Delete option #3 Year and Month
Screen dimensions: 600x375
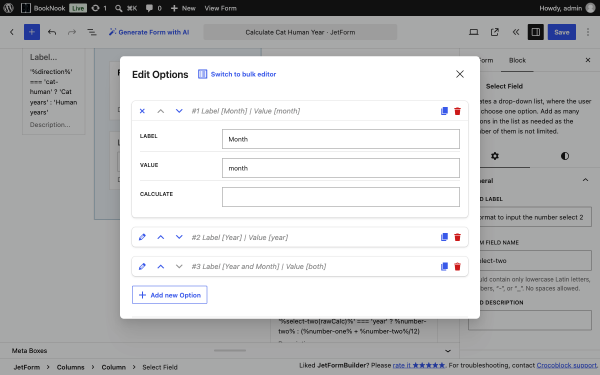tap(457, 266)
